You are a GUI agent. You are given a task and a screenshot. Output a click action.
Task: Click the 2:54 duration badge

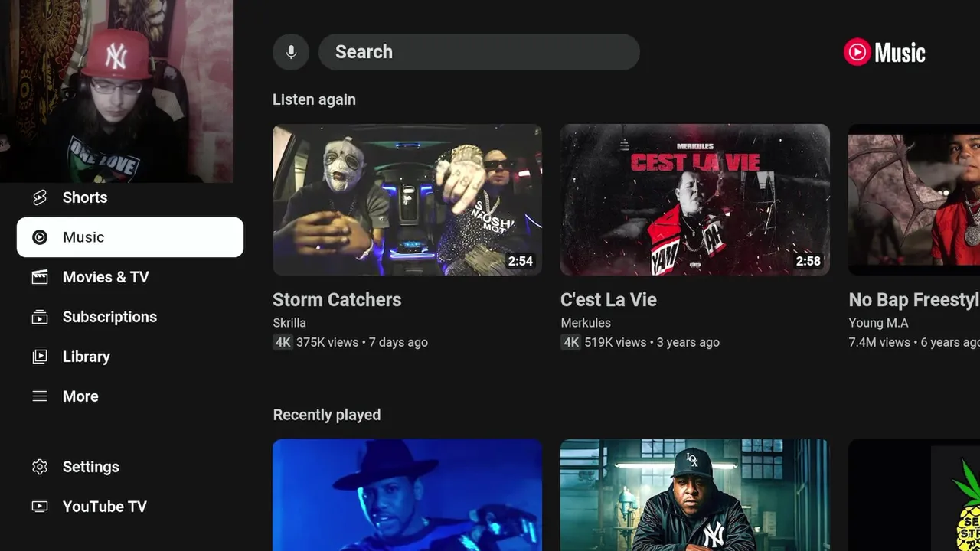point(521,261)
